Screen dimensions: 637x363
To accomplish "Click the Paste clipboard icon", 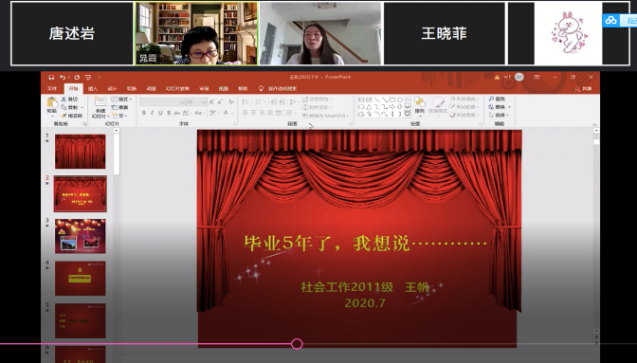I will pos(52,102).
